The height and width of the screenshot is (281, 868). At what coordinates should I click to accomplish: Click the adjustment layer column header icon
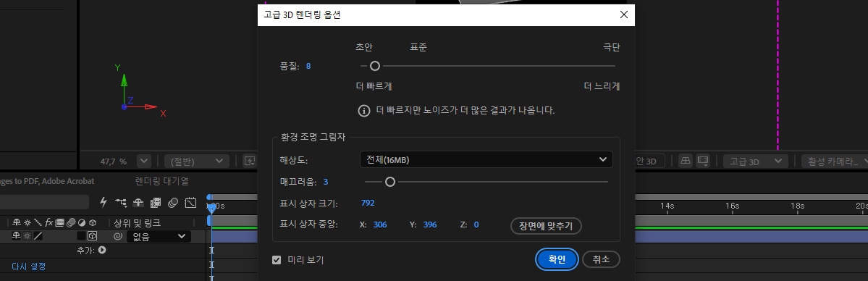[x=82, y=223]
